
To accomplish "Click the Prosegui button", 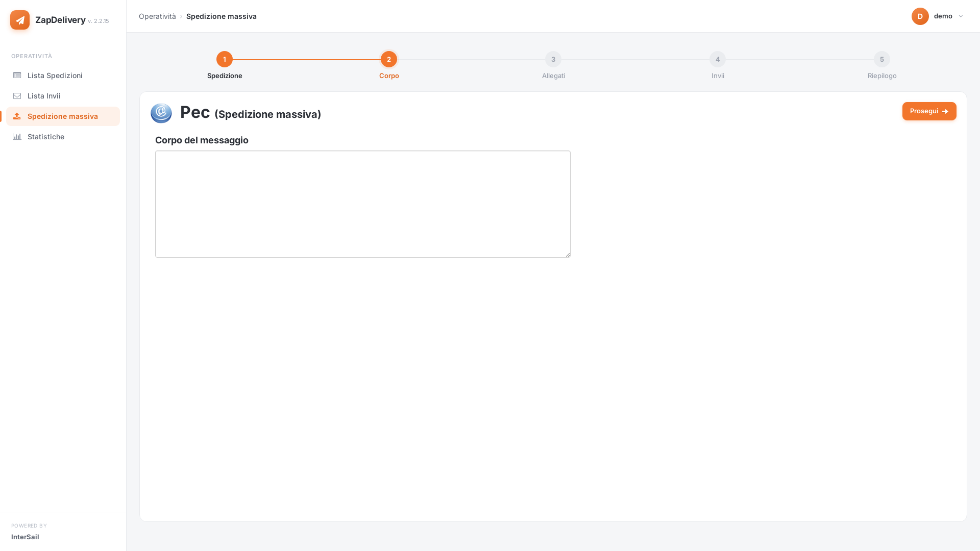I will coord(929,111).
